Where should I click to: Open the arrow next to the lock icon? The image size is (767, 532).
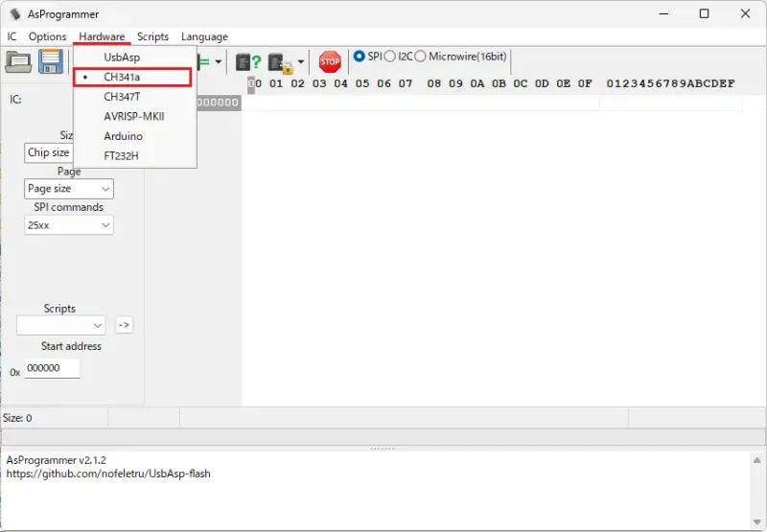[x=301, y=62]
